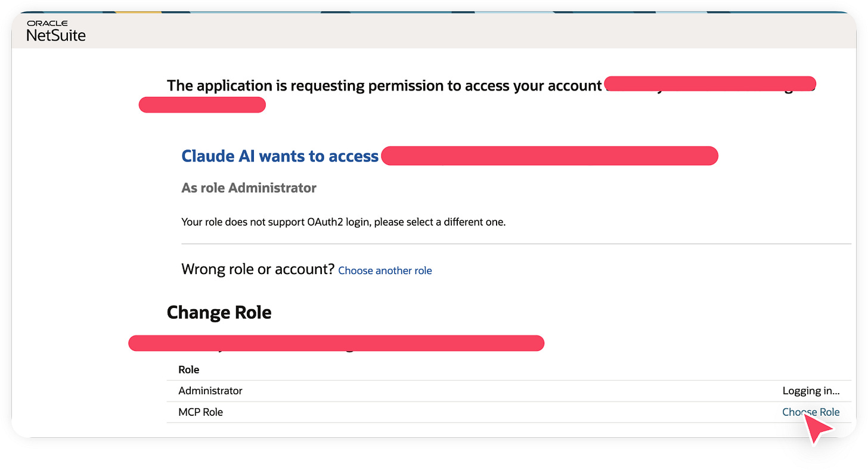
Task: Choose Role for the MCP Role row
Action: pos(811,412)
